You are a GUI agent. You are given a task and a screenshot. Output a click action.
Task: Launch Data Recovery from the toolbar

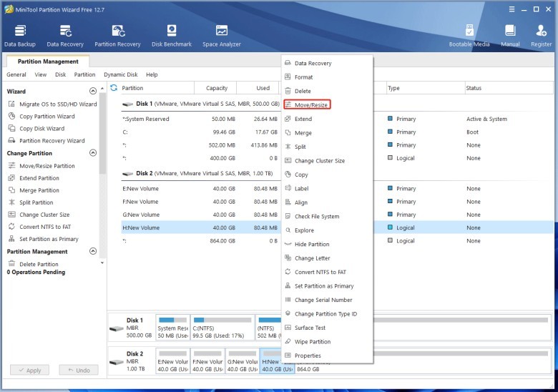pyautogui.click(x=65, y=36)
